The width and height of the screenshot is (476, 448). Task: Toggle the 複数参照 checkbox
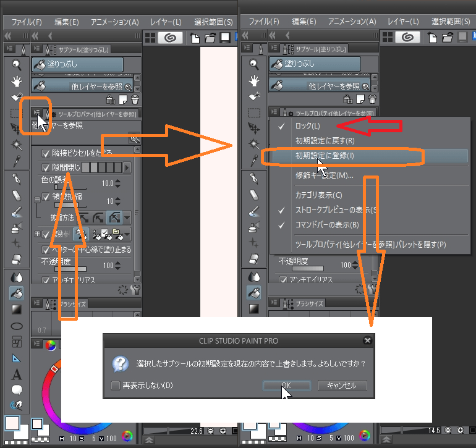46,234
